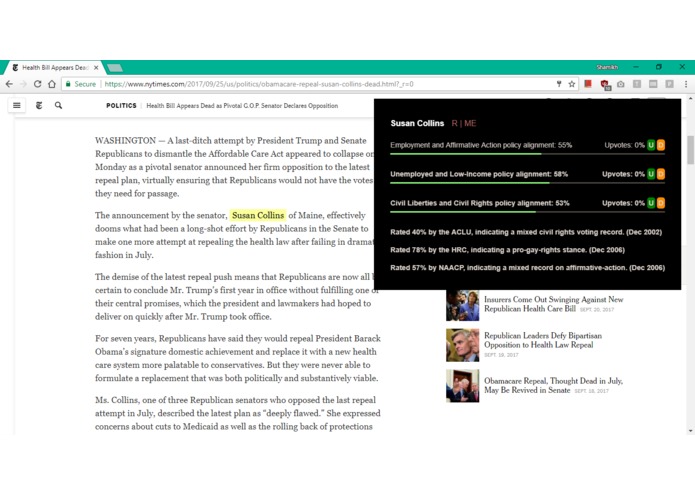Upvote Civil Liberties and Civil Rights alignment
Screen dimensions: 695x494
coord(651,203)
